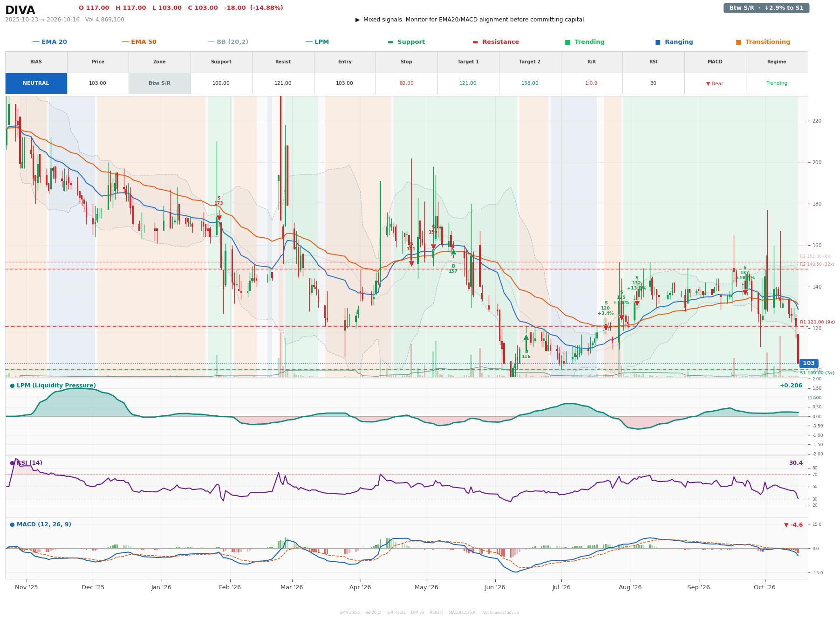Click the red sell arrow marker at 173
The height and width of the screenshot is (620, 840).
[x=219, y=218]
